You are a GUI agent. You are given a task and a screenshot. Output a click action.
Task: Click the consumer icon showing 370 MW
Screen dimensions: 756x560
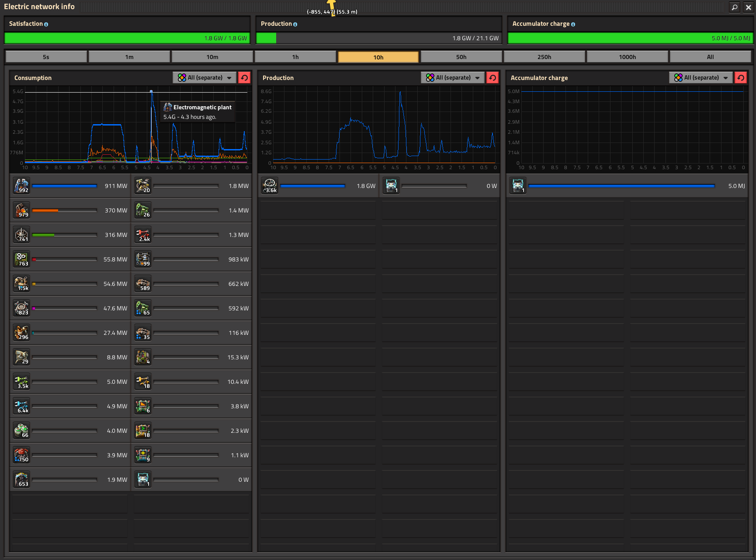[x=21, y=210]
